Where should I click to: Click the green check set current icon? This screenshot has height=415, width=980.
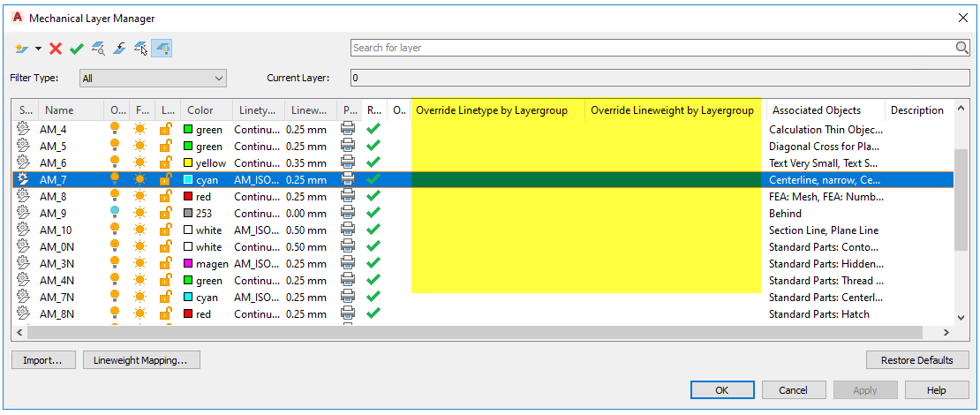coord(77,49)
